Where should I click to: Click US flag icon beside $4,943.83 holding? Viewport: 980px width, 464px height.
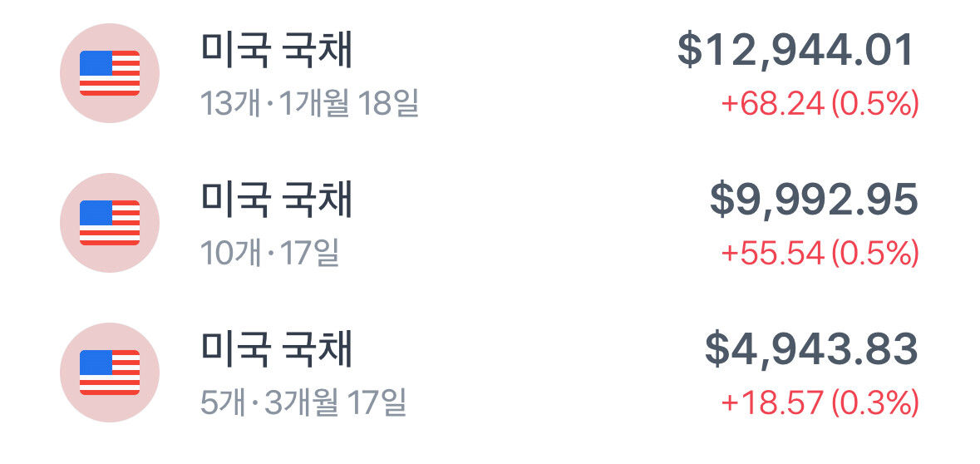tap(109, 373)
